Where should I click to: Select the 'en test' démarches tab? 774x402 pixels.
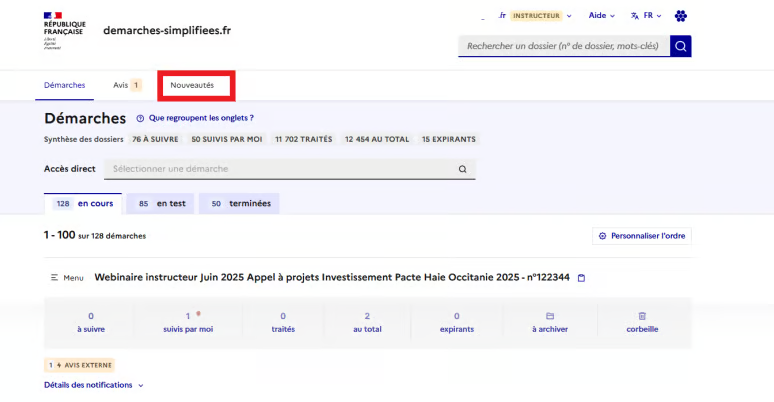(x=161, y=204)
